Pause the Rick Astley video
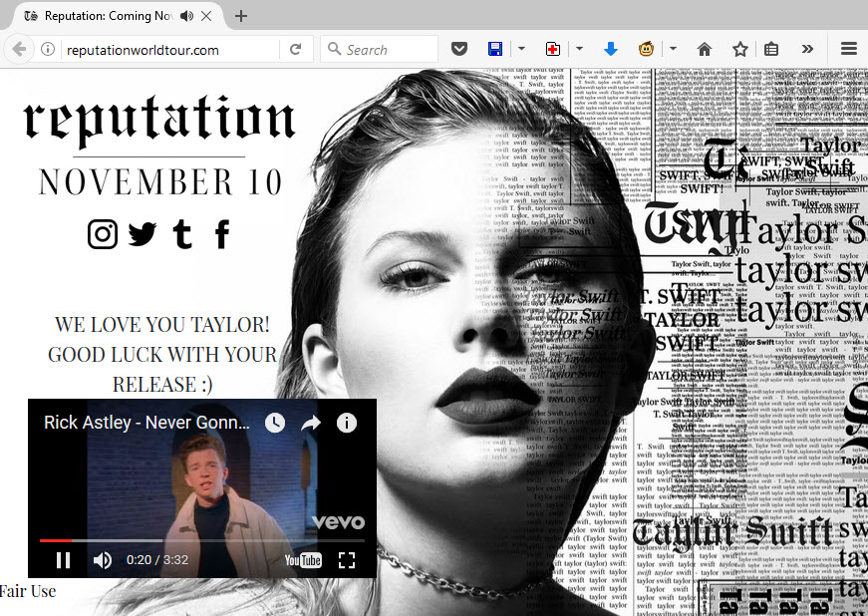This screenshot has height=616, width=868. coord(63,560)
